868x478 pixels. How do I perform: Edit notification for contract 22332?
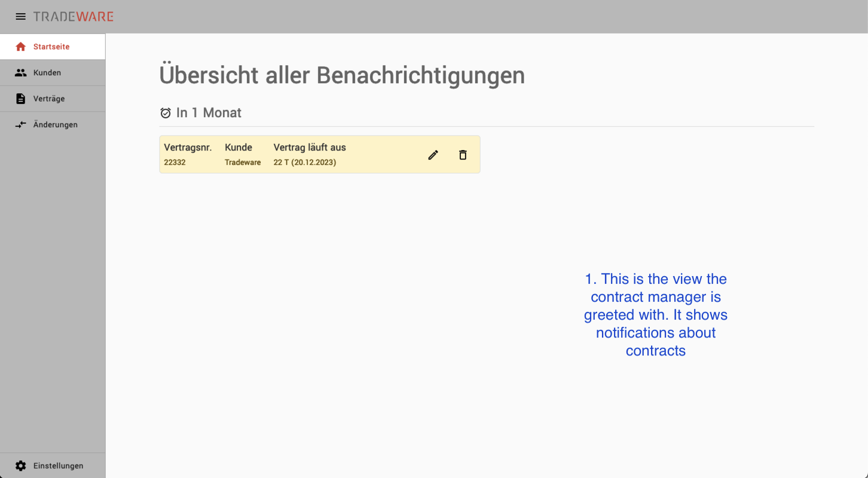point(433,155)
